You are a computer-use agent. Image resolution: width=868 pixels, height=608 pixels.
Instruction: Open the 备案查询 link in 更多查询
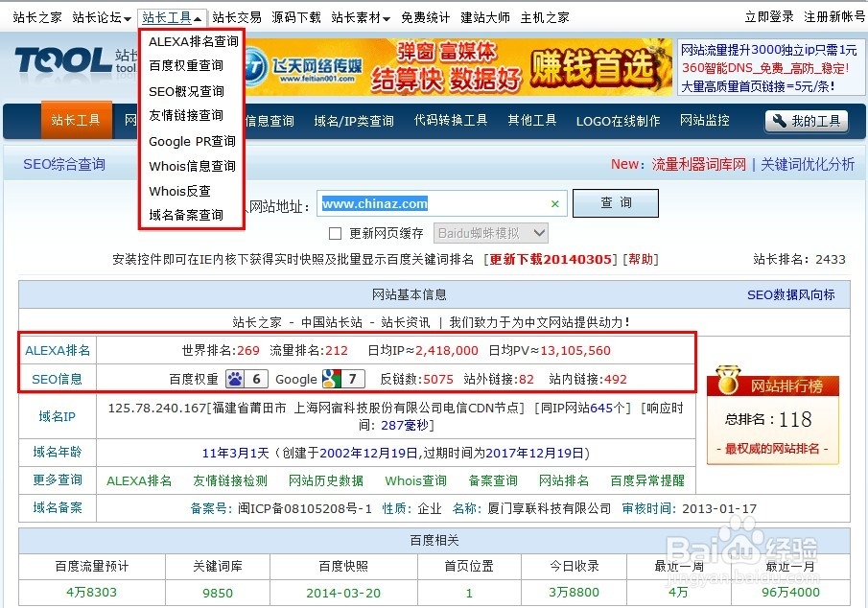coord(493,480)
